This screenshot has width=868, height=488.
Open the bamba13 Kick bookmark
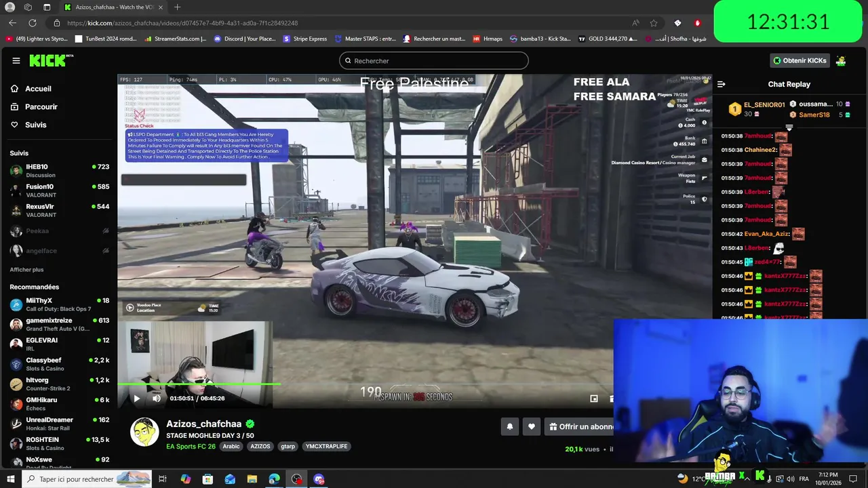point(540,39)
